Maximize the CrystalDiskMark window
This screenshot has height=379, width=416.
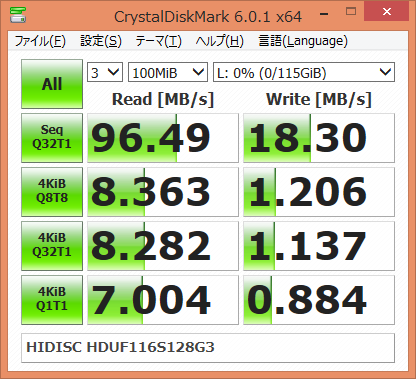click(x=351, y=12)
